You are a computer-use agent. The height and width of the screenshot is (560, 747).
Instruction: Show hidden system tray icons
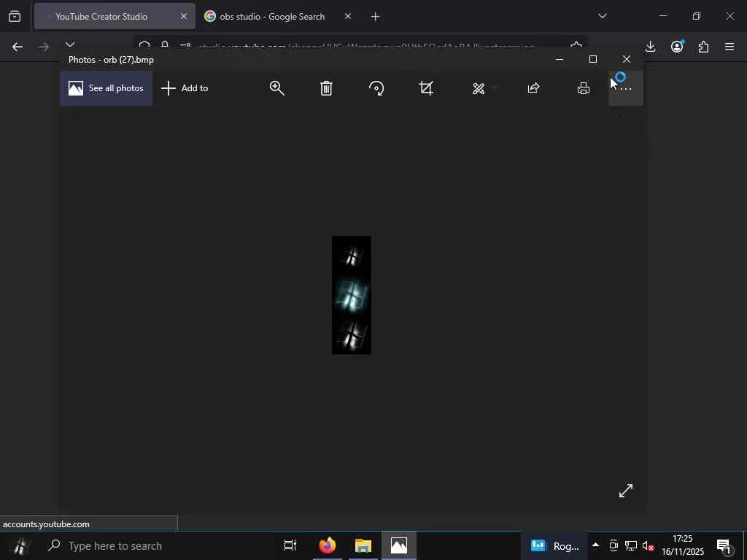pos(595,545)
